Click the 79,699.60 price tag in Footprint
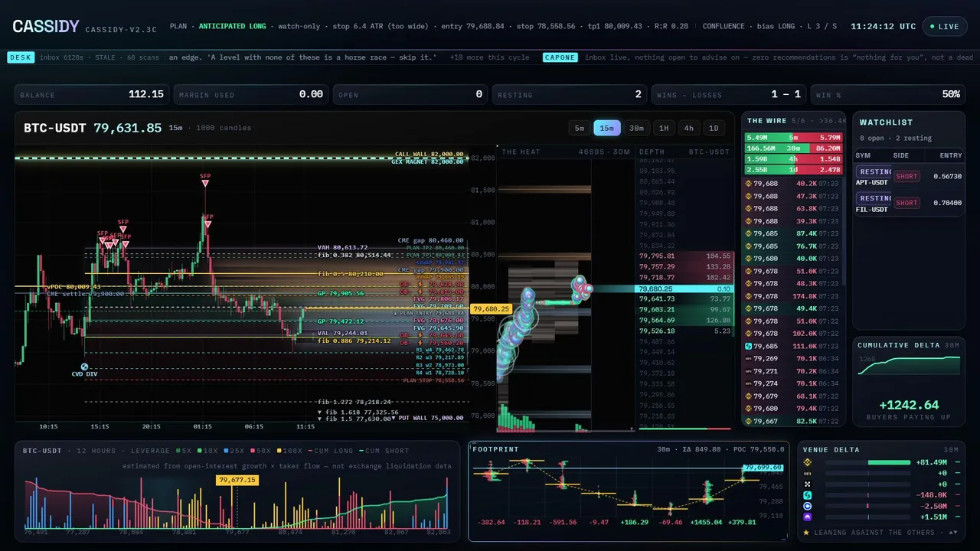Image resolution: width=980 pixels, height=551 pixels. [x=763, y=467]
